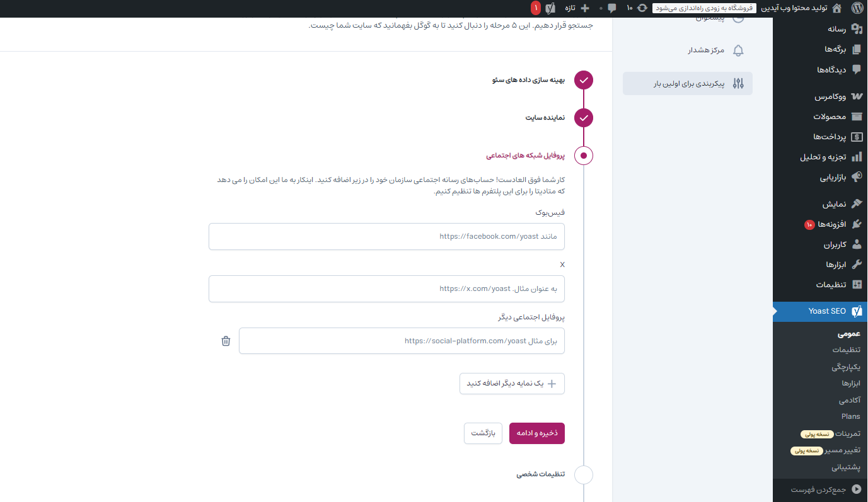Open محصولات (Products) via its sidebar icon
868x502 pixels.
856,117
